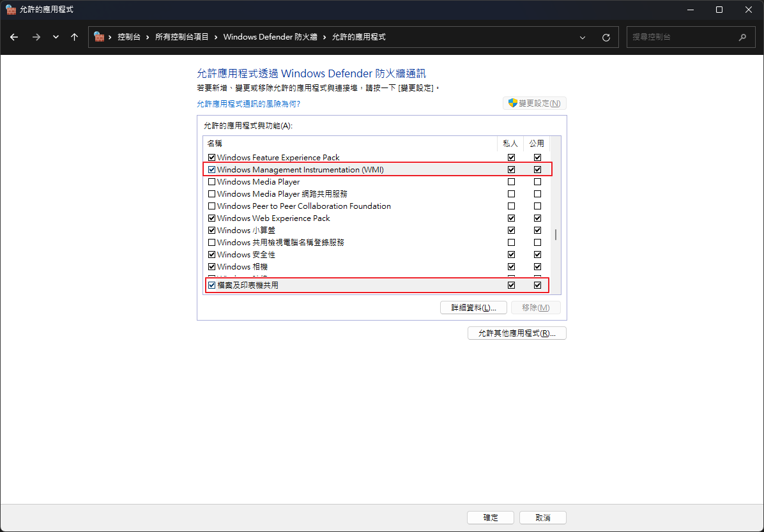Enable Windows 共用檢視電腦名稱登錄服務 checkbox
This screenshot has height=532, width=764.
(x=211, y=243)
